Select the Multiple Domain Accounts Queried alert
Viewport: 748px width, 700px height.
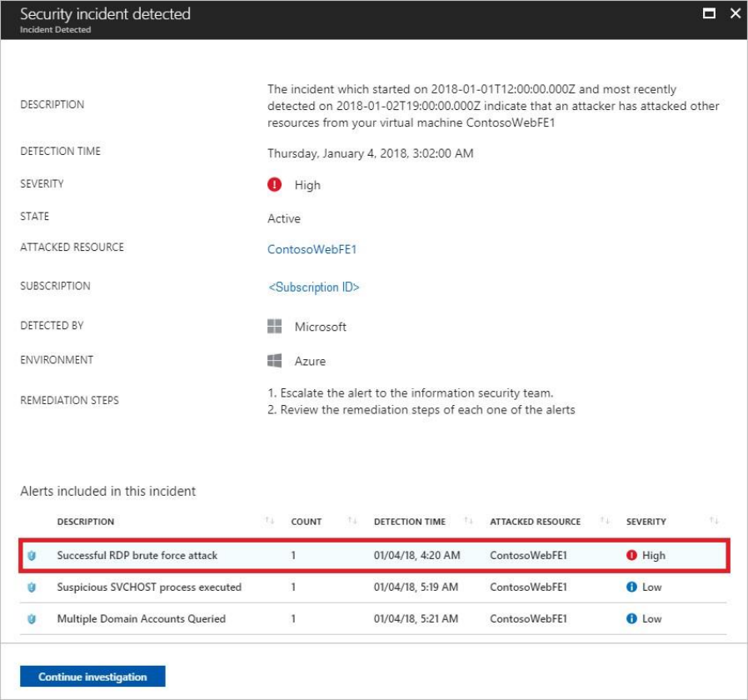click(141, 619)
